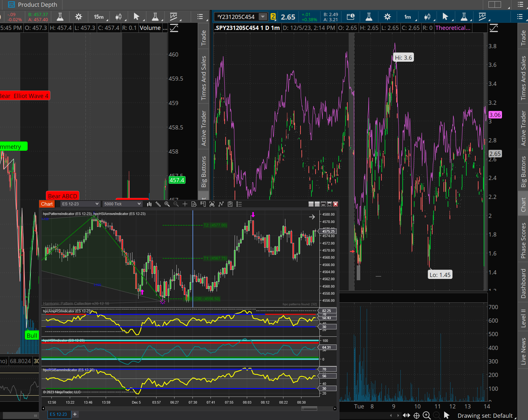Click the 1m timeframe button on right chart

(x=407, y=17)
